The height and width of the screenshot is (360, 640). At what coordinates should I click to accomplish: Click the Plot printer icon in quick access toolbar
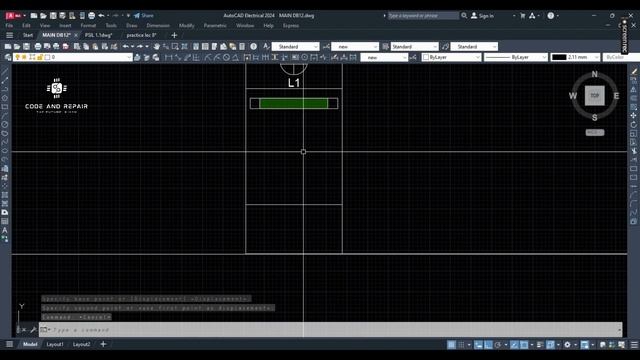91,16
